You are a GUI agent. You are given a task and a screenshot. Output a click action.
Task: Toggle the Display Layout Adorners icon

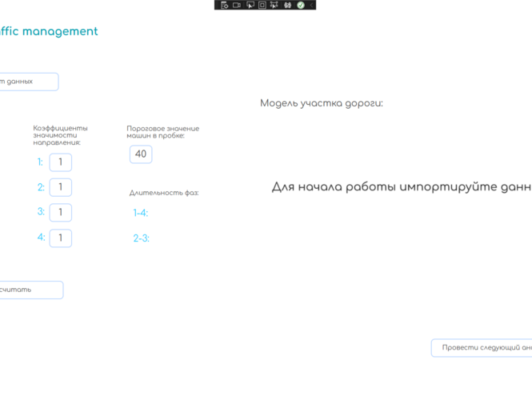point(262,5)
